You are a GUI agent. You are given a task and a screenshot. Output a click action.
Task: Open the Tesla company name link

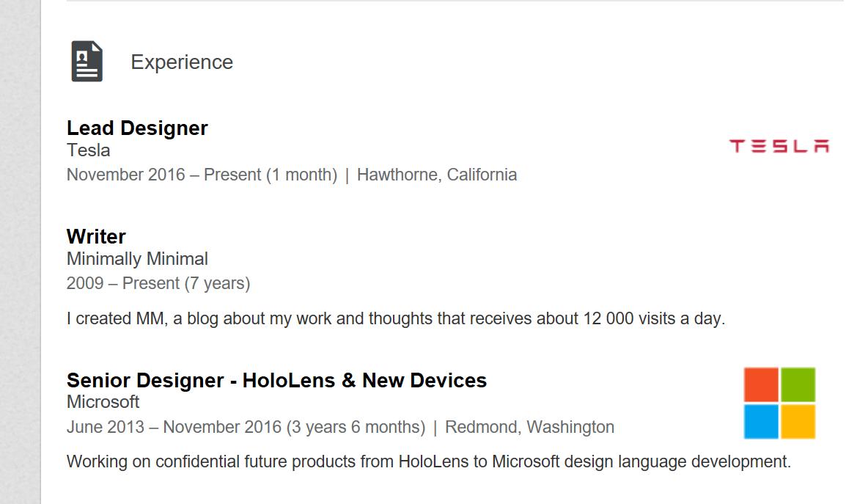(89, 150)
